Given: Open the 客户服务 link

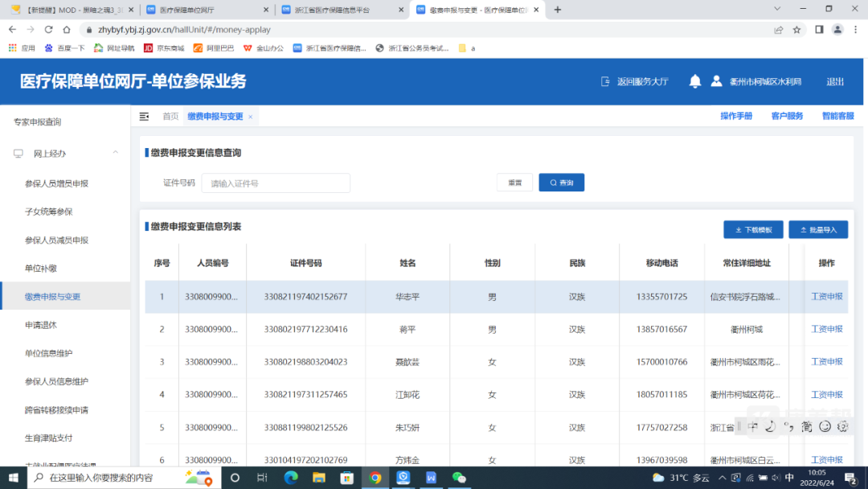Looking at the screenshot, I should click(787, 116).
